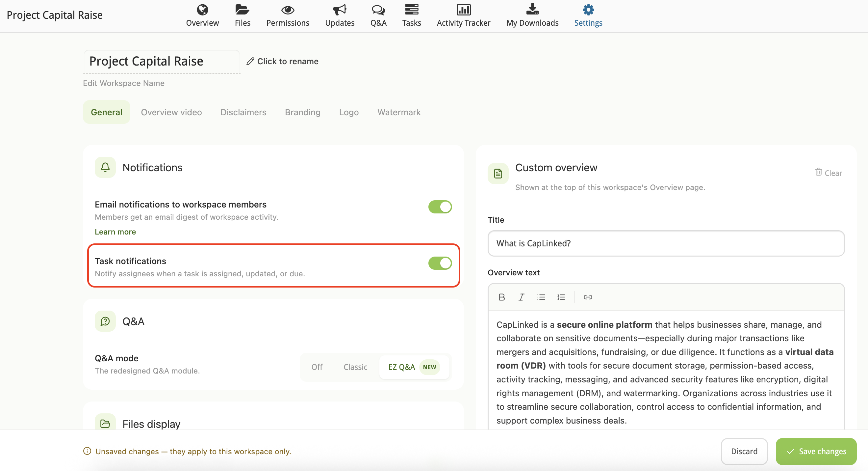Open Permissions eye icon
Image resolution: width=868 pixels, height=471 pixels.
click(288, 10)
